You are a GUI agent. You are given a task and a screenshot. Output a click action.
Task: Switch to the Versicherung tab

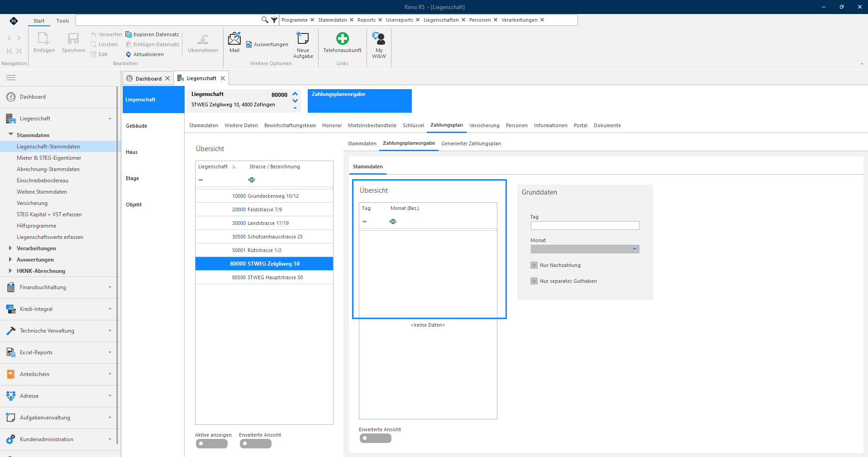tap(484, 125)
